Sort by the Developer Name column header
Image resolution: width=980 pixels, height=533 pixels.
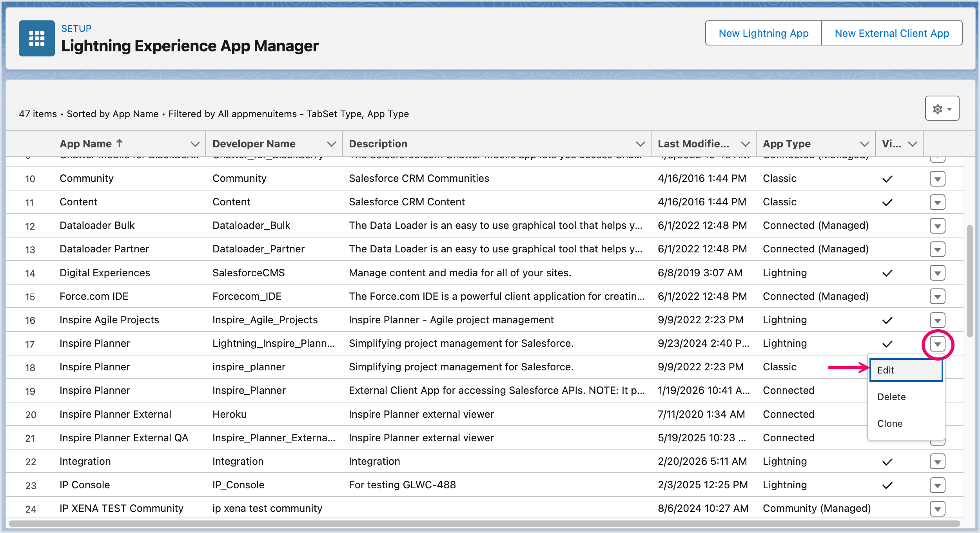254,144
